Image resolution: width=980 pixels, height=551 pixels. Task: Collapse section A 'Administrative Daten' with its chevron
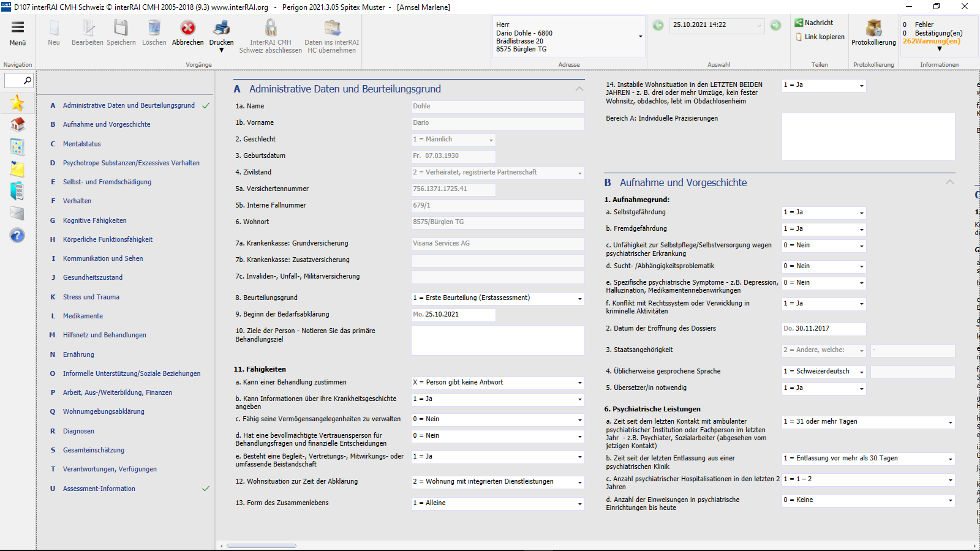pos(579,88)
